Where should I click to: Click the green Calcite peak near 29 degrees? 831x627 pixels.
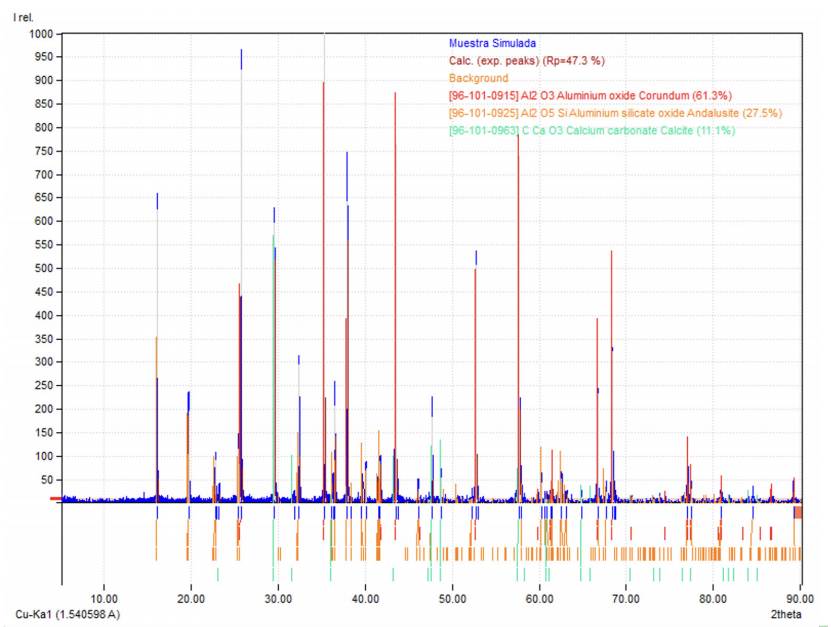click(x=273, y=300)
